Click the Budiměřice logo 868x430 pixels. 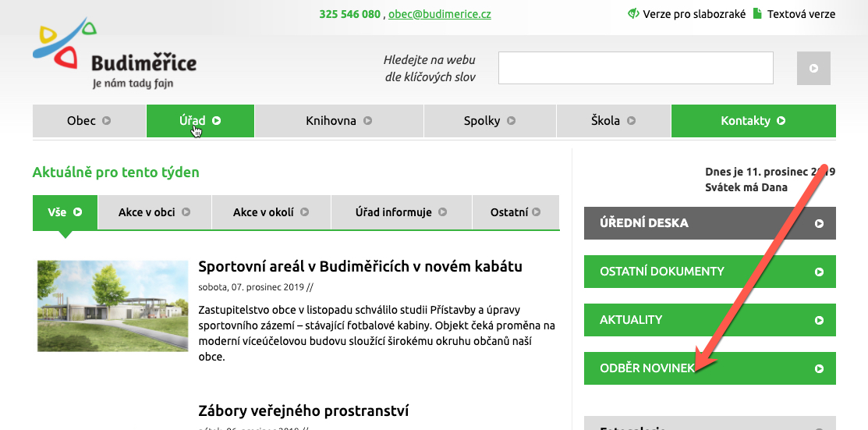(x=114, y=57)
